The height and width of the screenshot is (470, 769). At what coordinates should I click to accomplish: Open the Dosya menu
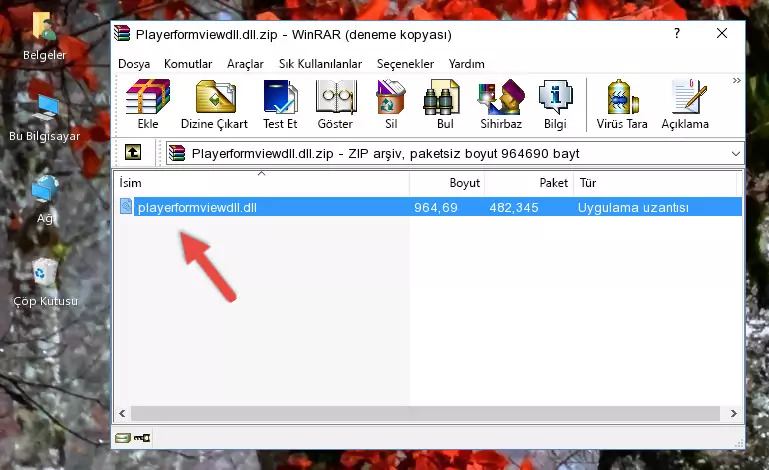click(x=134, y=64)
